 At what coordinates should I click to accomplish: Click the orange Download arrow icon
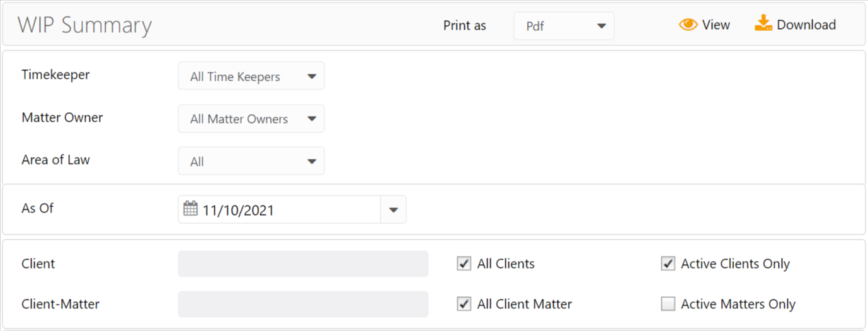[x=763, y=25]
